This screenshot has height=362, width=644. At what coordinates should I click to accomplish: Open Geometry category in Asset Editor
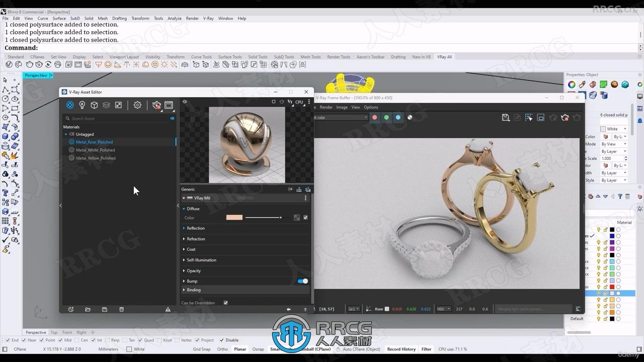[x=94, y=105]
